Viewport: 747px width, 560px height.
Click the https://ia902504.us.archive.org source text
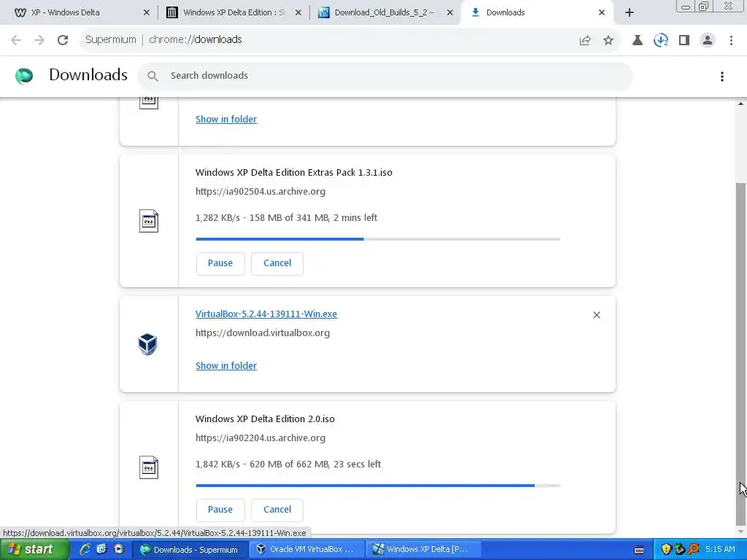pyautogui.click(x=260, y=192)
